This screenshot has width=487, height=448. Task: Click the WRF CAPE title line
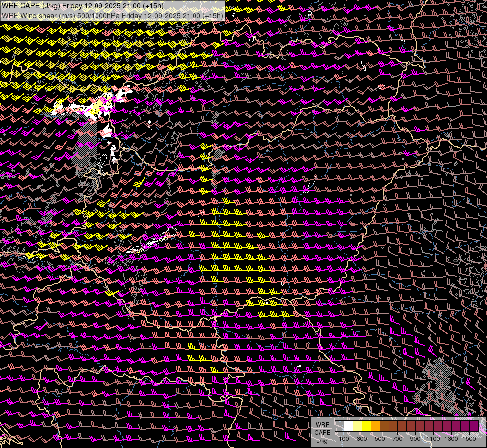(x=83, y=6)
